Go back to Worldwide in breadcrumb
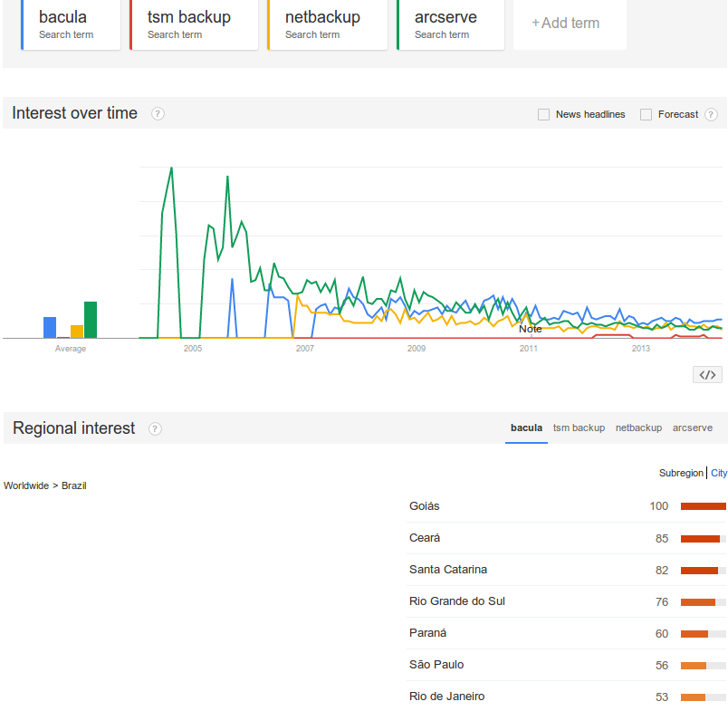This screenshot has height=711, width=728. coord(26,485)
